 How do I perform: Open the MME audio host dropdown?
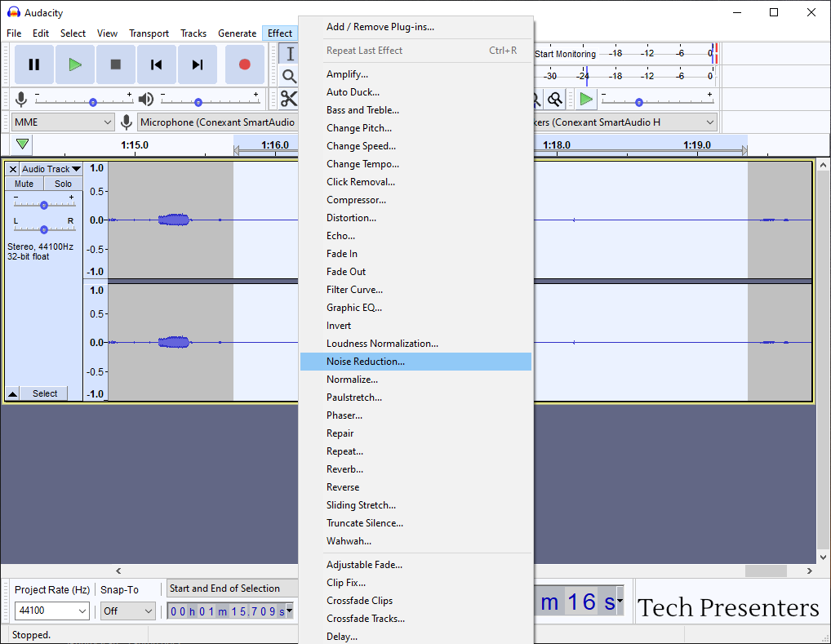click(63, 122)
